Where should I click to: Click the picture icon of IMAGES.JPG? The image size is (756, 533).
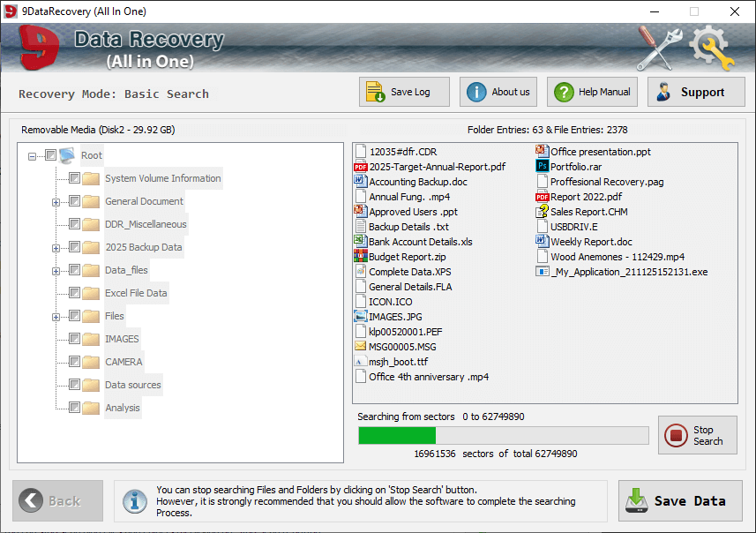coord(360,317)
